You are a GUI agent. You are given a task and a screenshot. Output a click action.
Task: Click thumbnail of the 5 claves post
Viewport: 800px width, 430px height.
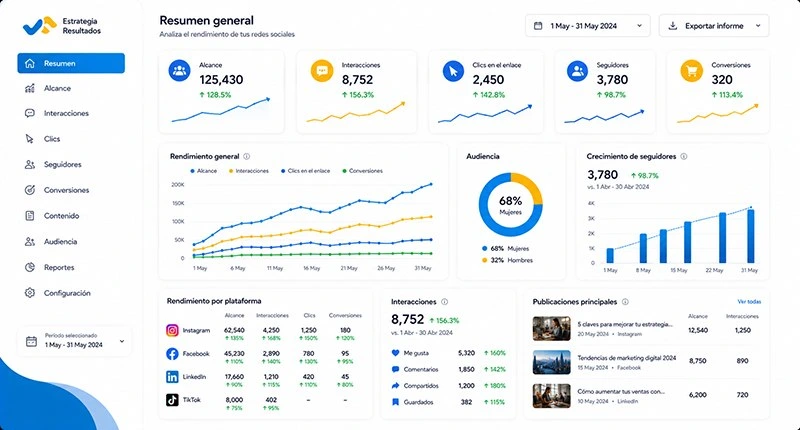pyautogui.click(x=552, y=328)
